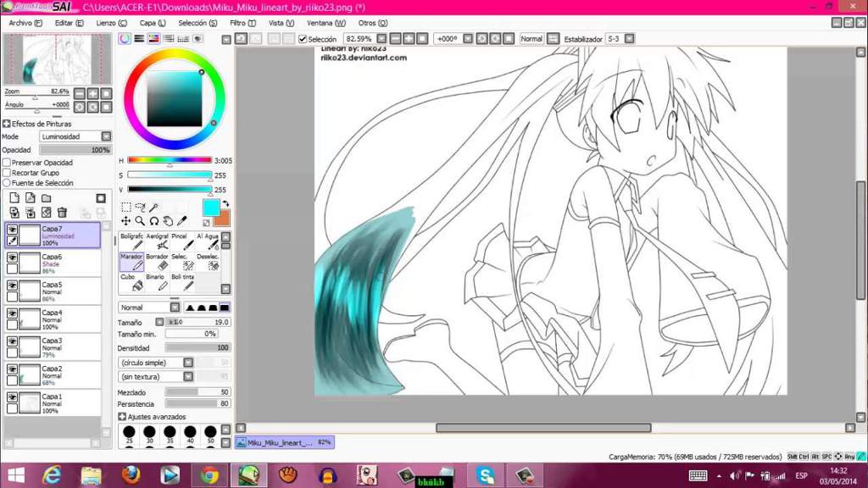
Task: Enable Recortar Grupo checkbox
Action: point(7,173)
